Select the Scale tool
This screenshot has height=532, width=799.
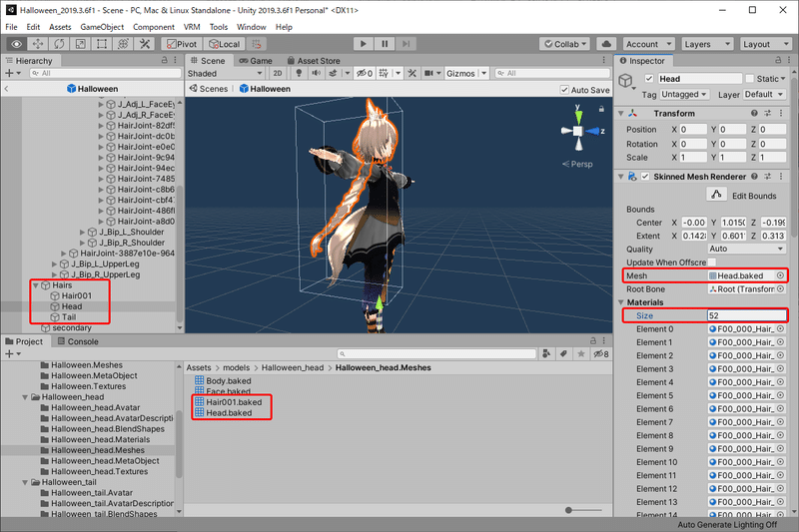81,44
